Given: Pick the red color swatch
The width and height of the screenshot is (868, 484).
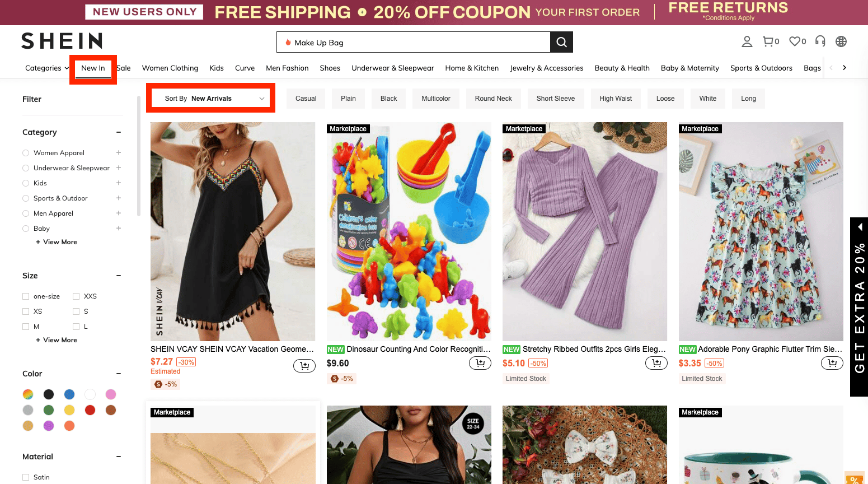Looking at the screenshot, I should coord(90,410).
